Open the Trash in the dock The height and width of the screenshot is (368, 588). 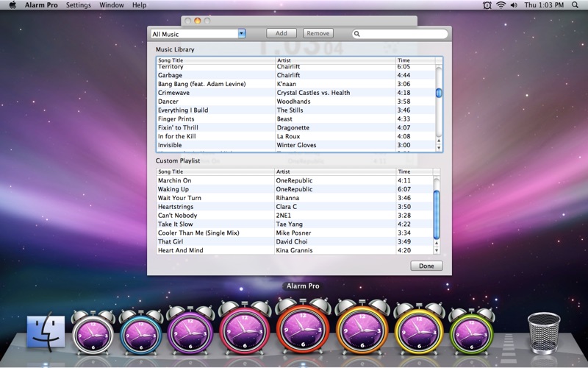point(544,333)
